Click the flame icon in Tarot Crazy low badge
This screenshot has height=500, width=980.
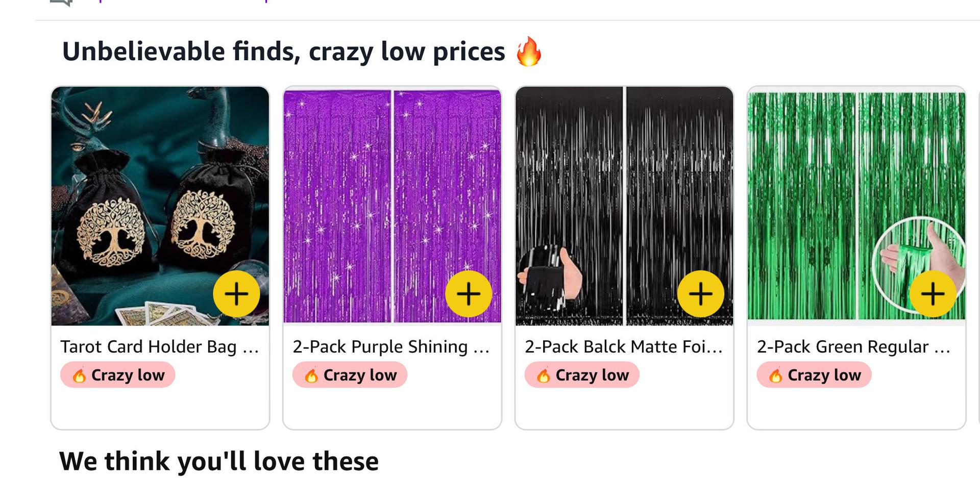coord(79,375)
